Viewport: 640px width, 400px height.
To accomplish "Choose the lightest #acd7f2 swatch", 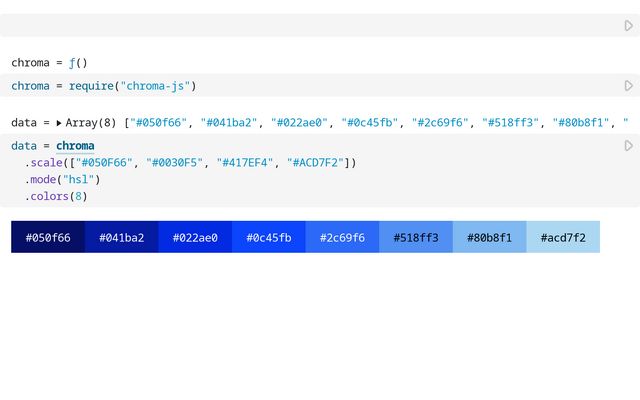I will 563,237.
